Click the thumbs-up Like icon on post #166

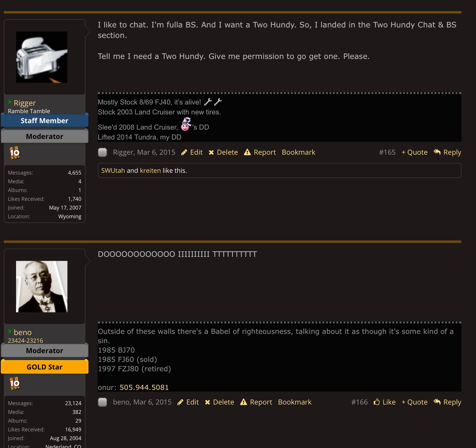coord(377,402)
